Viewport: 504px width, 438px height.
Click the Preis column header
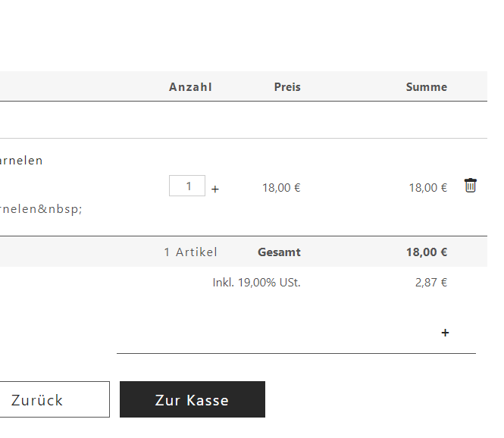tap(287, 87)
